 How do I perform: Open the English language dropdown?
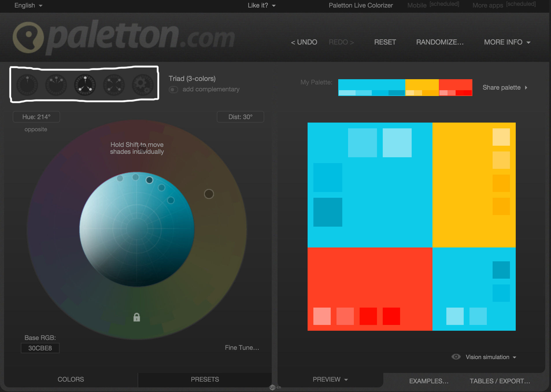(28, 5)
